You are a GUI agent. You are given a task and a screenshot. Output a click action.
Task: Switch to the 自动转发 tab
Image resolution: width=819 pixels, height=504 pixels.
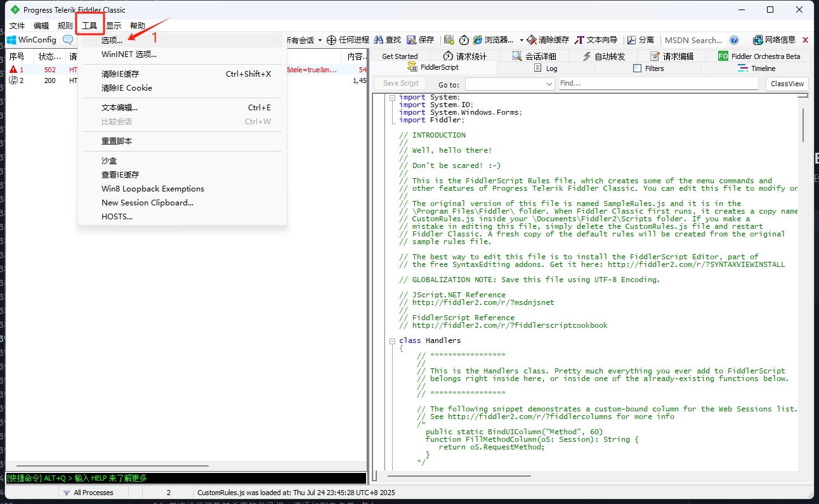(x=603, y=56)
